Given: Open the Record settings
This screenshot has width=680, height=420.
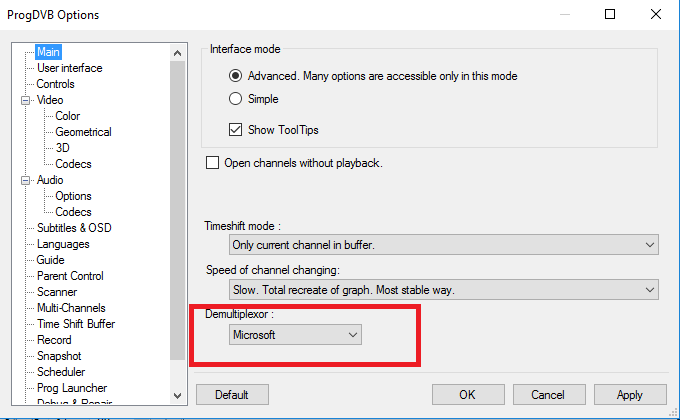Looking at the screenshot, I should [54, 340].
